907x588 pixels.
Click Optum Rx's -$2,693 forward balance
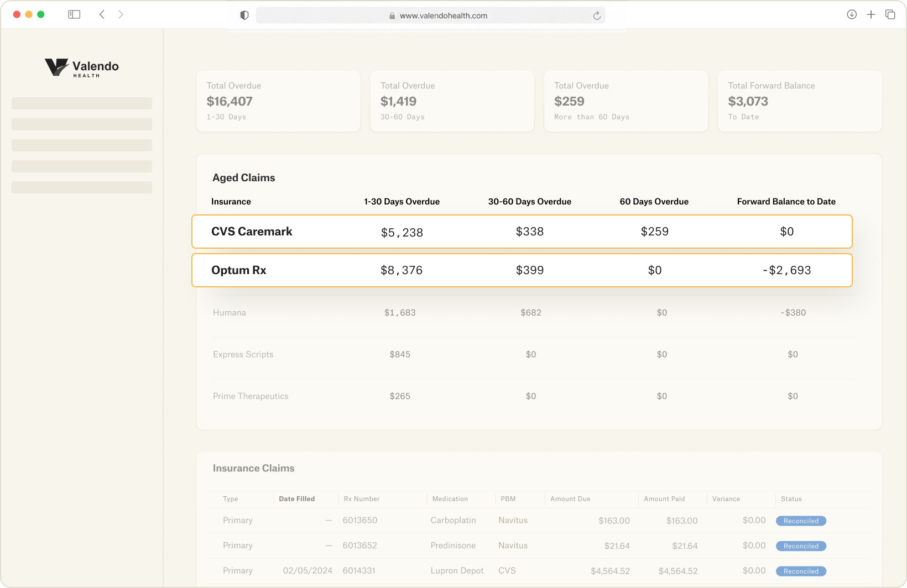[787, 270]
